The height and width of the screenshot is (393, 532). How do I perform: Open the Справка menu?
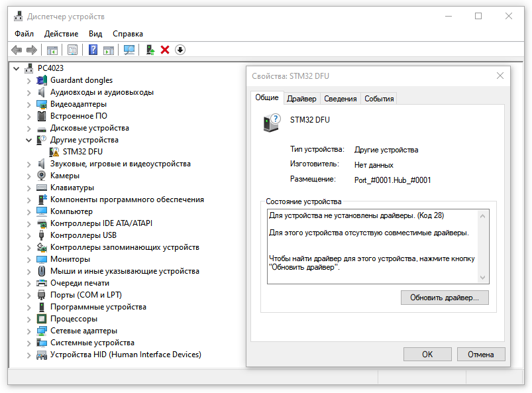point(128,34)
